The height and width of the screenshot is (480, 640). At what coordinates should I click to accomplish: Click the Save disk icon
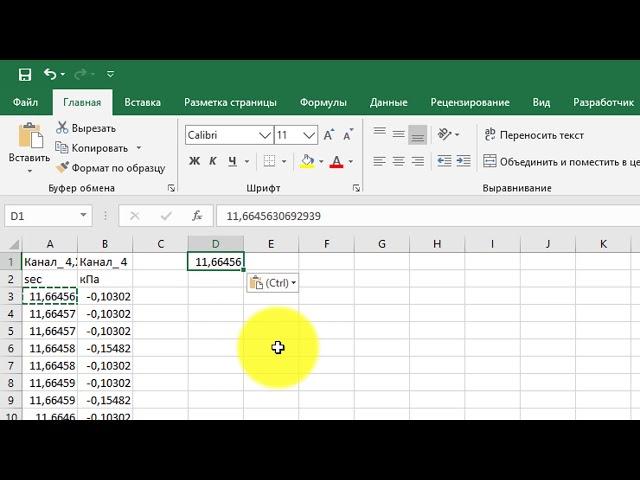click(x=25, y=74)
